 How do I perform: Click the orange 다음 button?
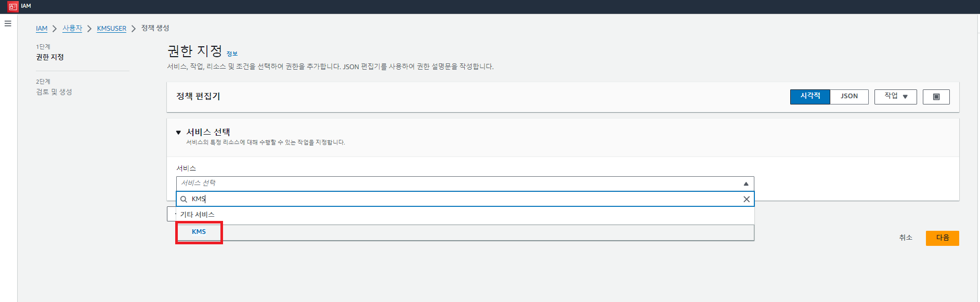(x=943, y=238)
